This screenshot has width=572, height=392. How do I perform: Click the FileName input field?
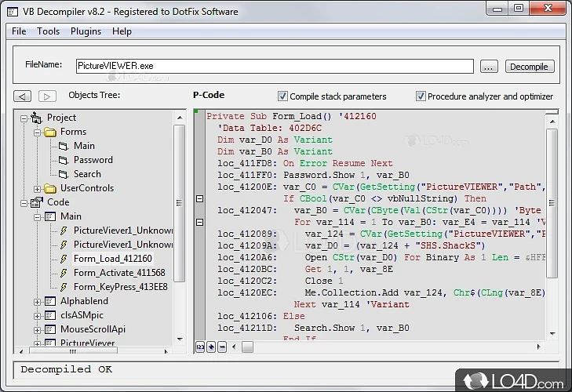tap(275, 66)
